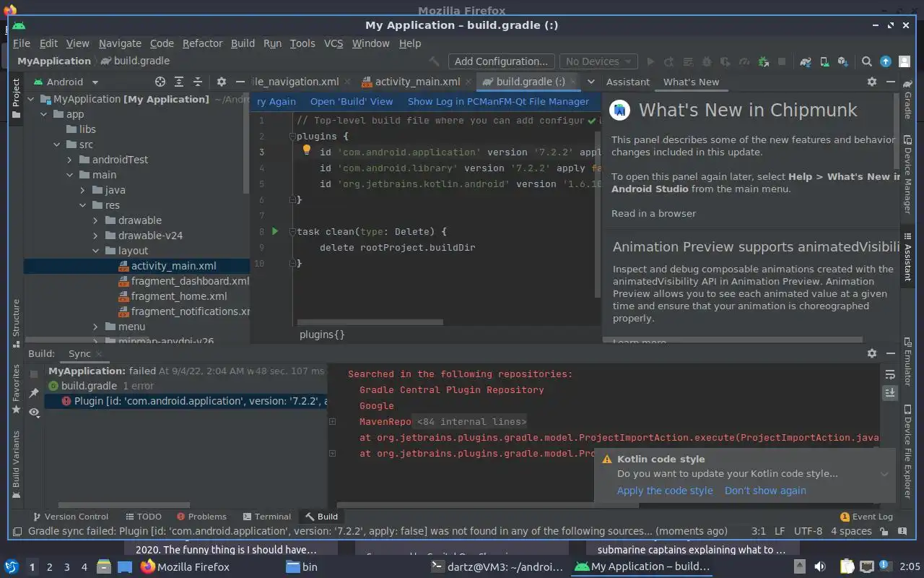Open the Problems tool window tab

[201, 517]
